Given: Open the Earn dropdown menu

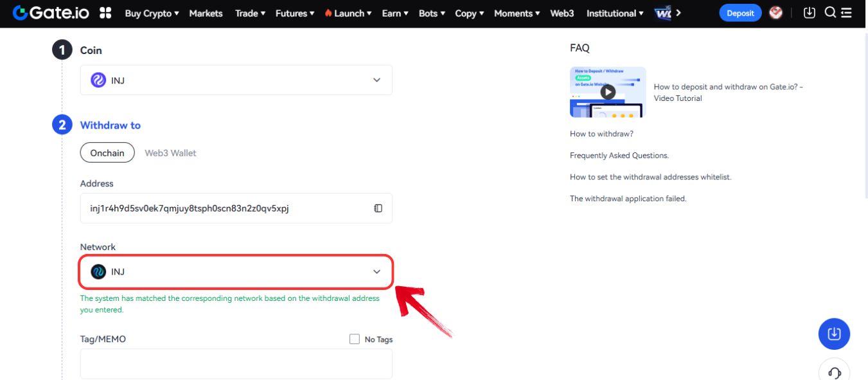Looking at the screenshot, I should tap(395, 13).
